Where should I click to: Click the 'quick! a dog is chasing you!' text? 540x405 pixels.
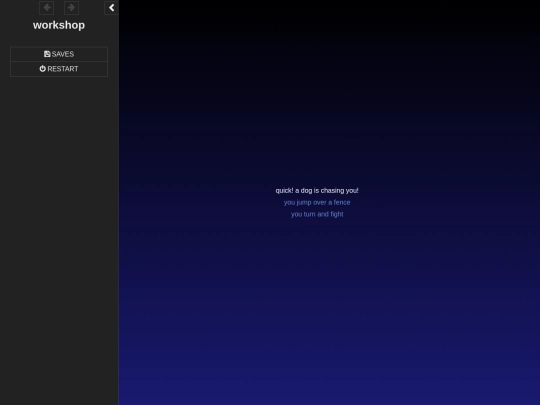coord(317,190)
